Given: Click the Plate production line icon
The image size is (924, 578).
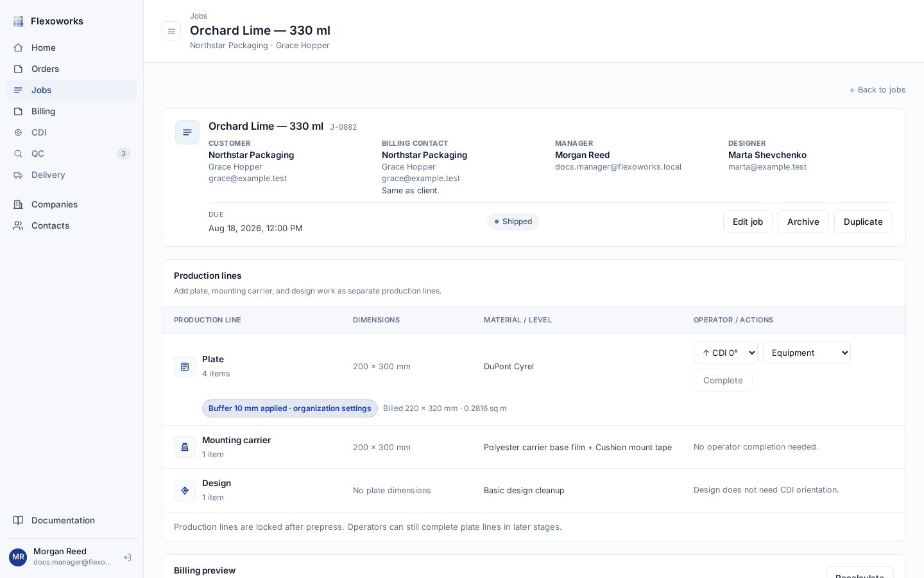Looking at the screenshot, I should [185, 367].
